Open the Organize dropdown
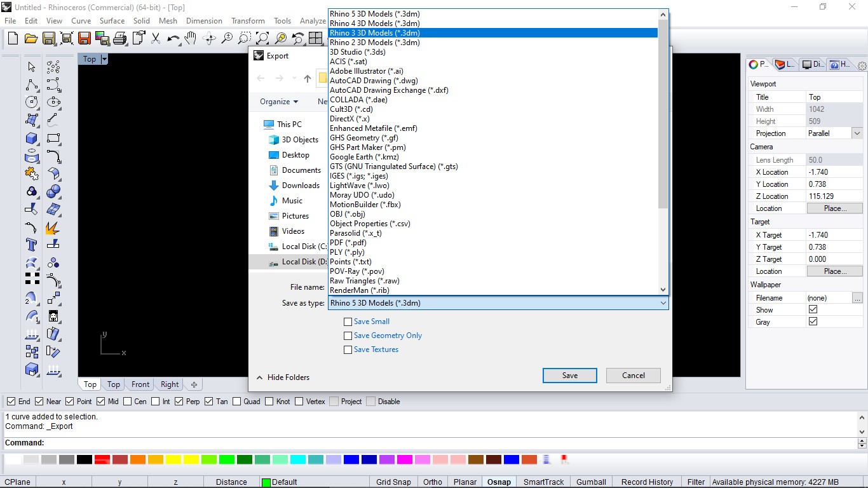The height and width of the screenshot is (488, 868). [279, 102]
